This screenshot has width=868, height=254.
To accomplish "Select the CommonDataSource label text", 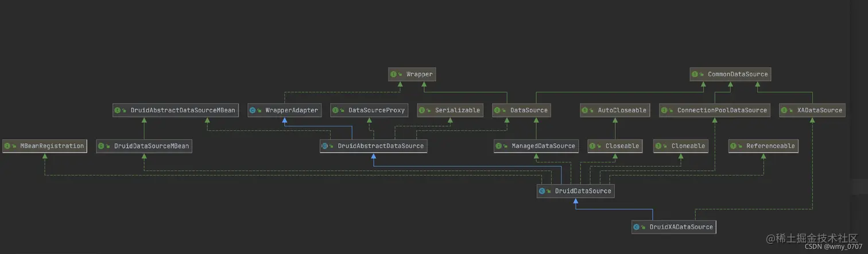I will 738,75.
